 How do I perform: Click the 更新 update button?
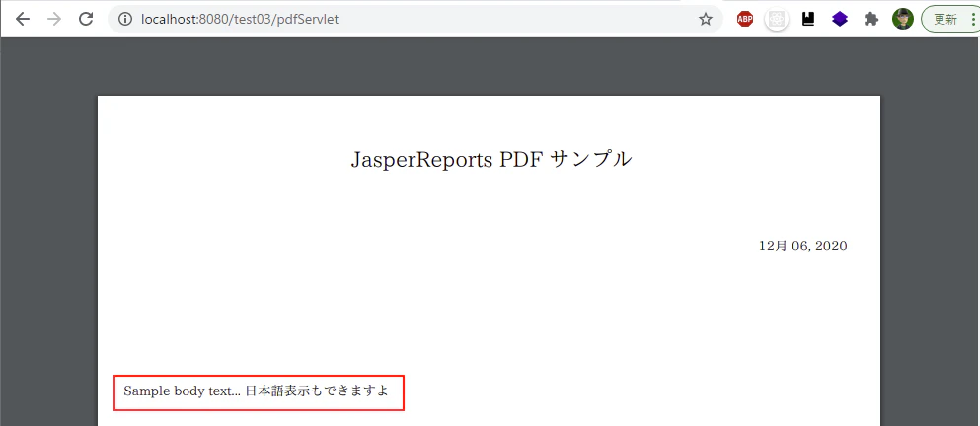950,20
